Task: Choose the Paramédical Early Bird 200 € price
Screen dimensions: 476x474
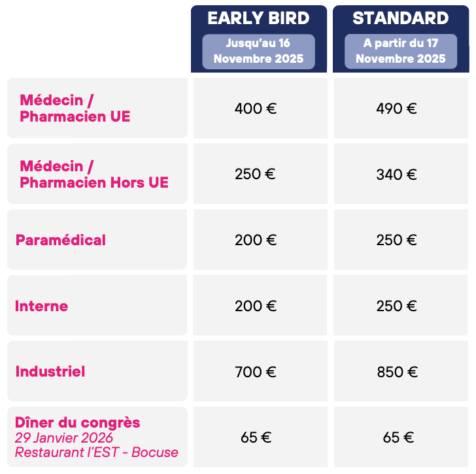Action: click(x=256, y=240)
